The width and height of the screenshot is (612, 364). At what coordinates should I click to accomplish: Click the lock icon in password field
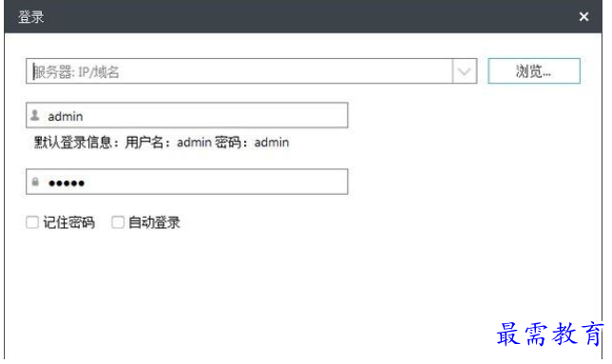tap(35, 182)
